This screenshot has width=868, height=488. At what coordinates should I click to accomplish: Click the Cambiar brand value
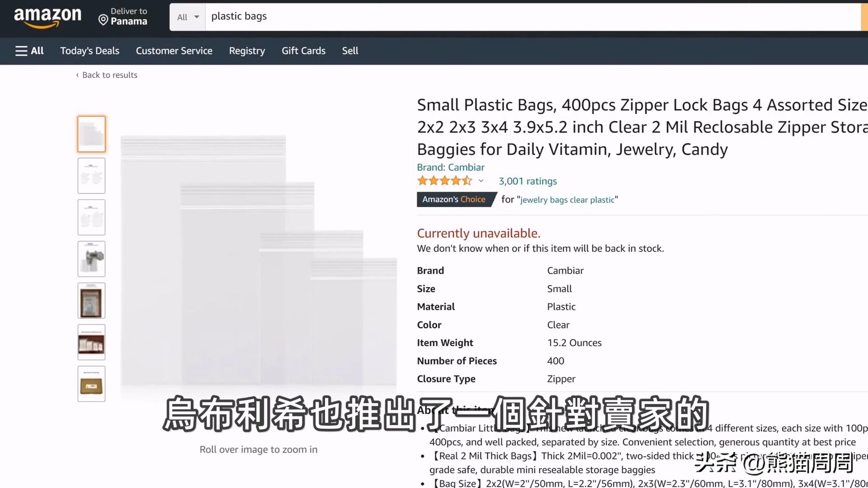click(x=565, y=270)
